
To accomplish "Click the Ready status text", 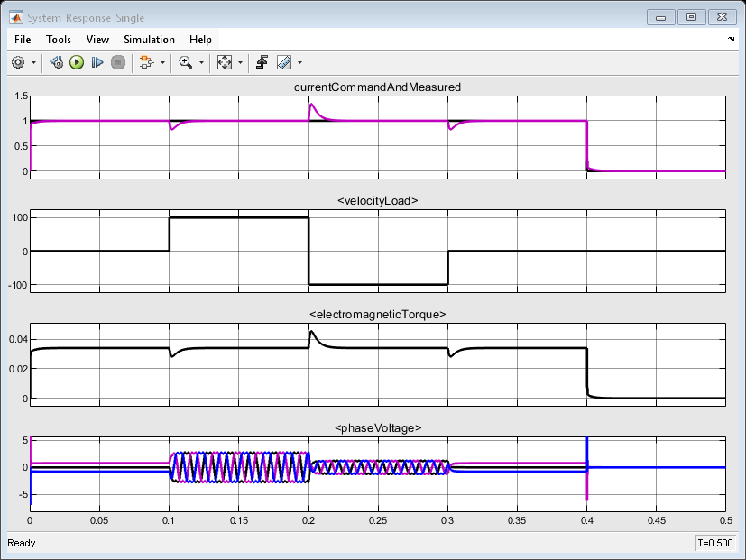I will [22, 543].
